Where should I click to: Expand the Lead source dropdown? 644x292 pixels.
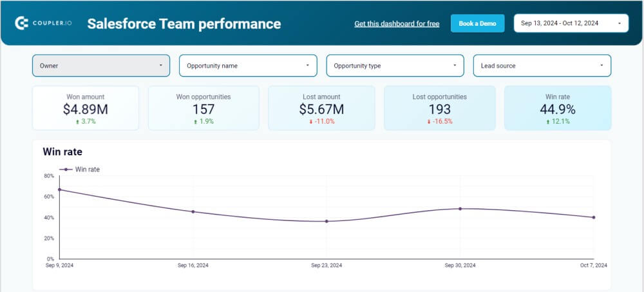click(542, 66)
